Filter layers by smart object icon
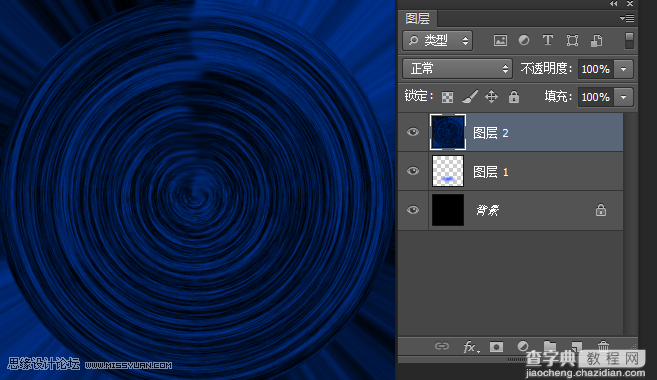This screenshot has height=380, width=657. click(596, 40)
